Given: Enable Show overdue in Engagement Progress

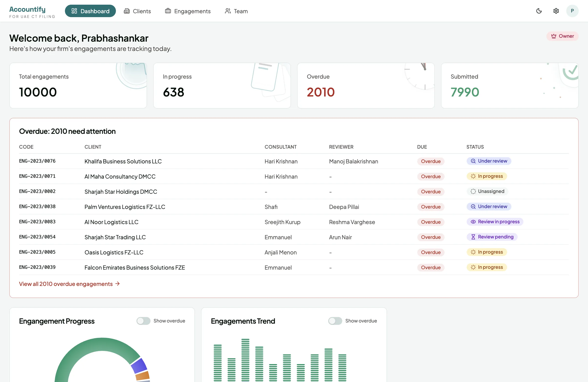Looking at the screenshot, I should coord(143,321).
